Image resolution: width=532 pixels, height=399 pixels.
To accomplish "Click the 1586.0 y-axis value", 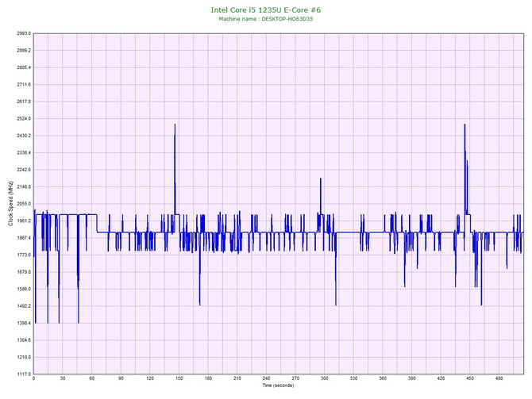I will coord(24,290).
